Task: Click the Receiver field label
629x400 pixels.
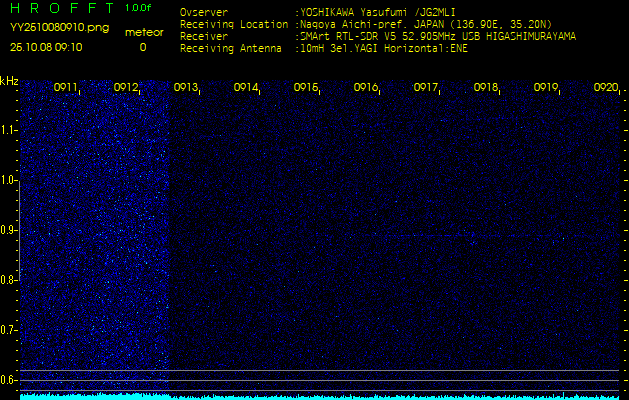Action: 204,37
